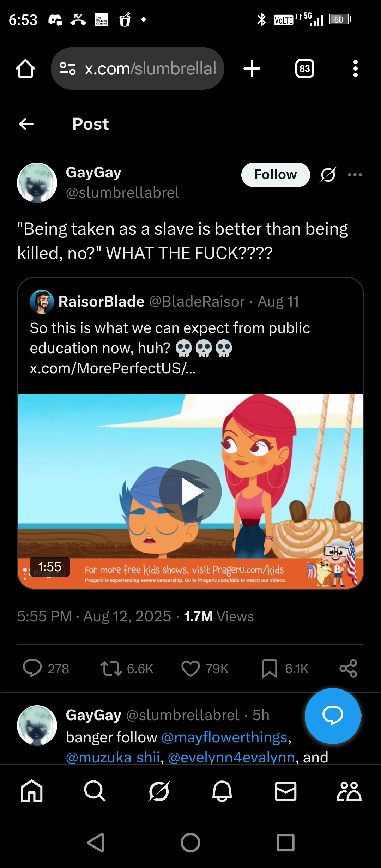Open the x.com/MorePerfectUS link
This screenshot has height=868, width=381.
113,368
